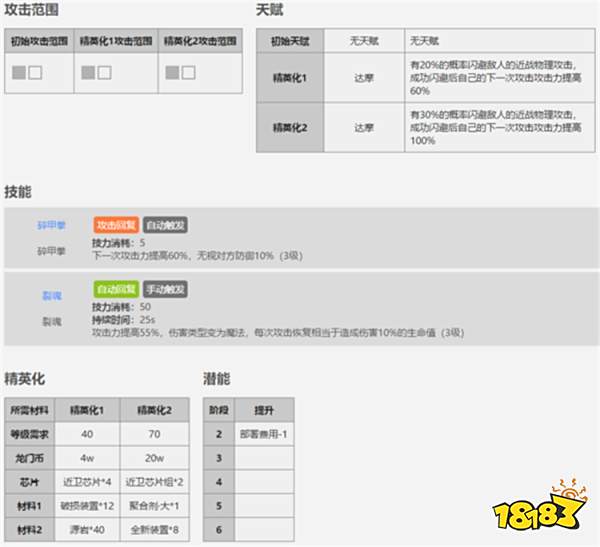Select the 初始攻击范围 tab
This screenshot has height=547, width=600.
point(39,43)
